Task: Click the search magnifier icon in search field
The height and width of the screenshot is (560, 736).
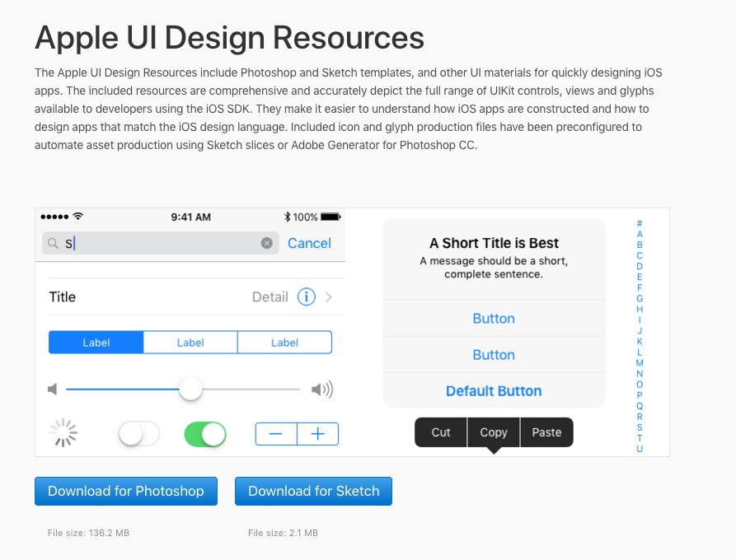Action: 53,243
